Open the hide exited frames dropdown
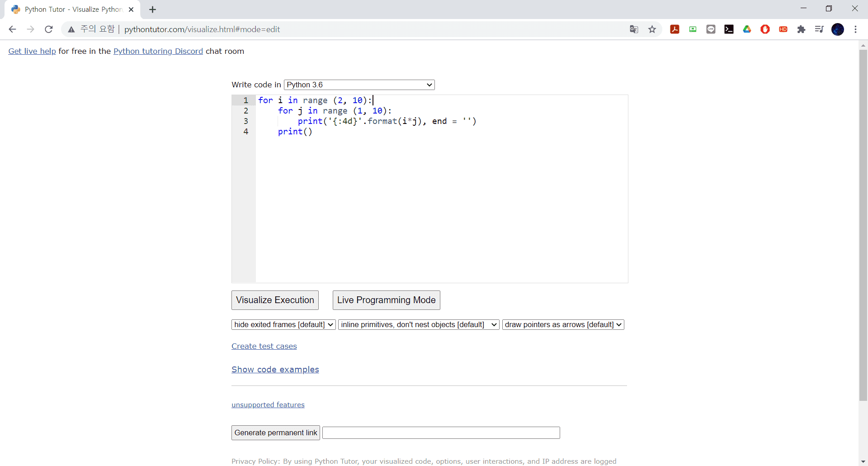 [283, 325]
